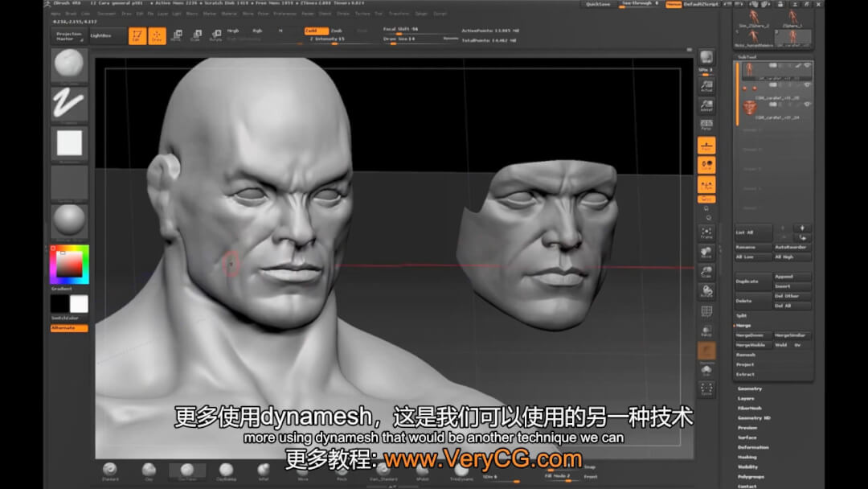Enable the Zadd button
This screenshot has height=489, width=868.
point(316,31)
